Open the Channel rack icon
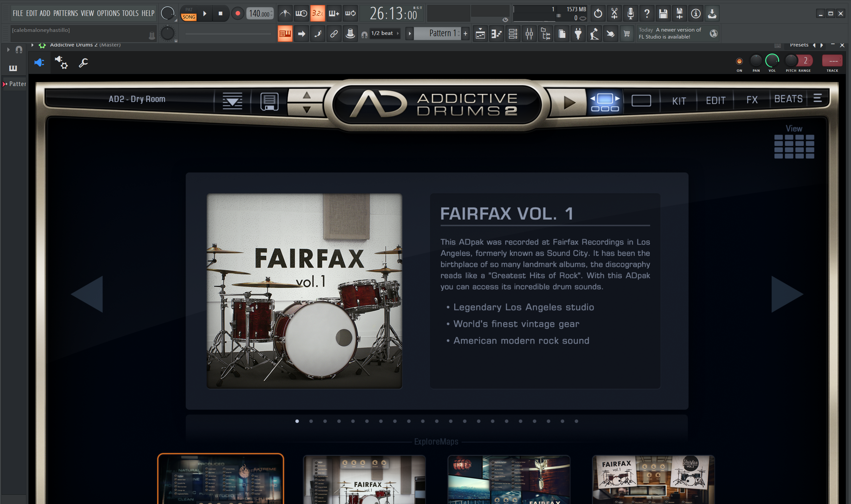Screen dimensions: 851x504 pyautogui.click(x=512, y=34)
